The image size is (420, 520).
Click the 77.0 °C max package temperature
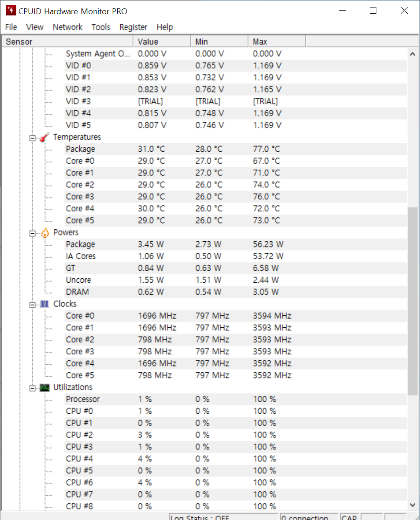[267, 149]
